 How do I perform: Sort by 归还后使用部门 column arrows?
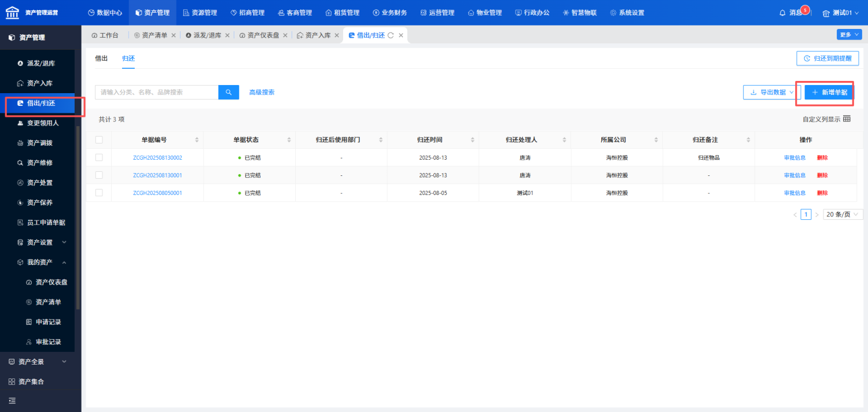tap(381, 140)
